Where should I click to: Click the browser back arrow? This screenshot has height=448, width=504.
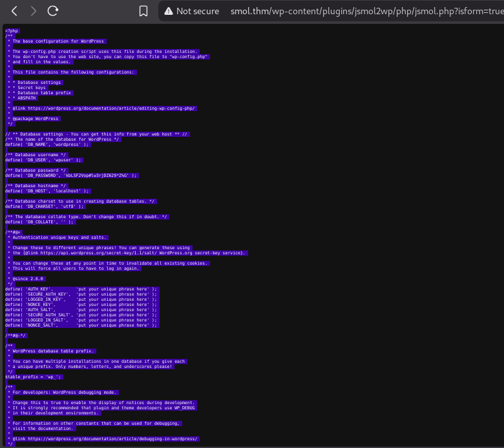(14, 11)
